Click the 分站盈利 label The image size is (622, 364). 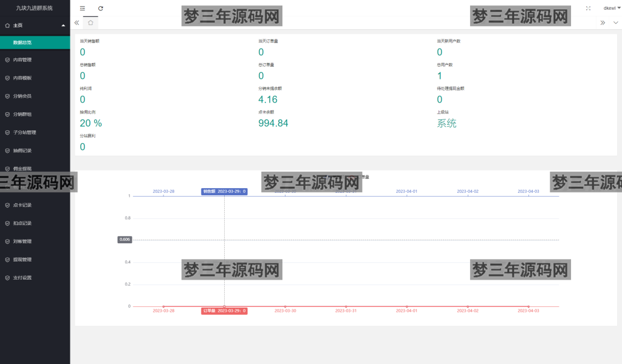pyautogui.click(x=87, y=136)
